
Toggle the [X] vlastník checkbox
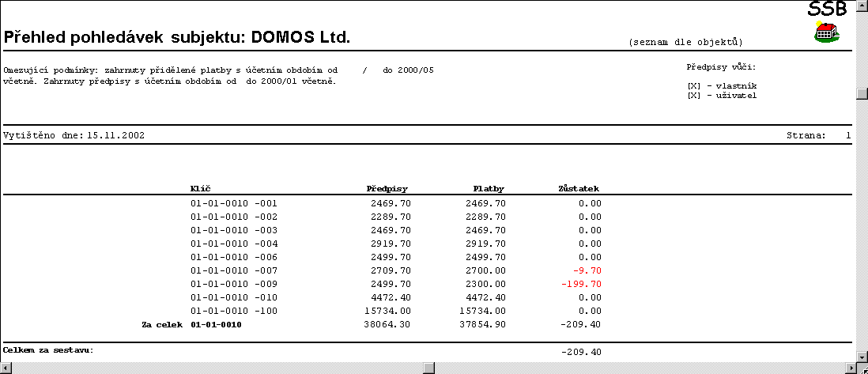[x=694, y=86]
